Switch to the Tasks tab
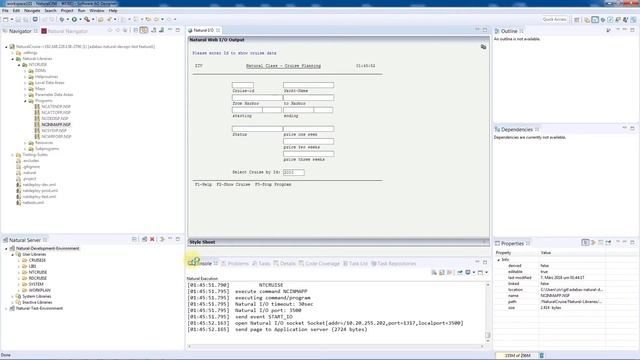640x360 pixels. click(261, 264)
